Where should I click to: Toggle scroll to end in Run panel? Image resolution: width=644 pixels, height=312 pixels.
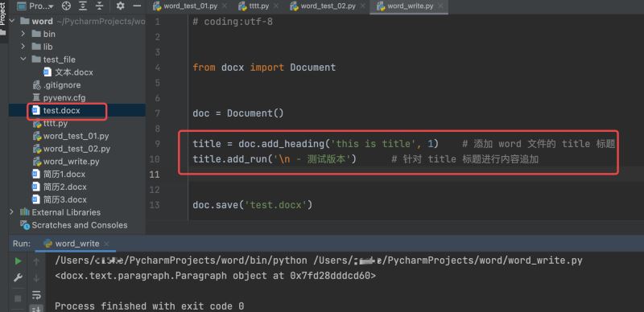36,309
